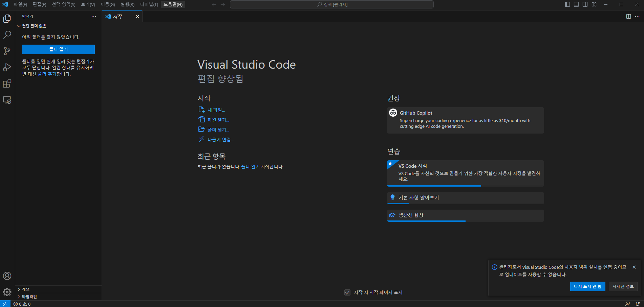The height and width of the screenshot is (307, 644).
Task: Collapse the 열린 폴더 없음 section
Action: 58,26
